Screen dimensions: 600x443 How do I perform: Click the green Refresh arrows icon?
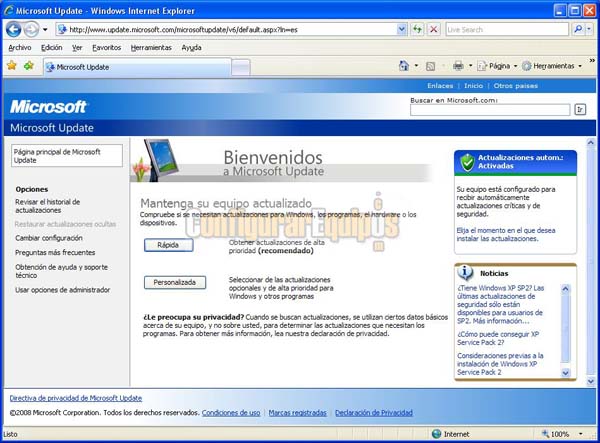[x=417, y=29]
